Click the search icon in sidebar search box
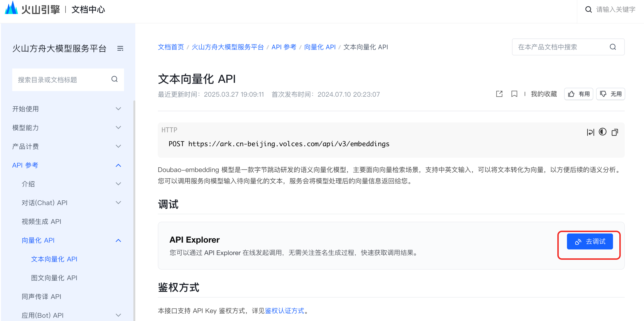Viewport: 644px width, 321px height. [115, 79]
